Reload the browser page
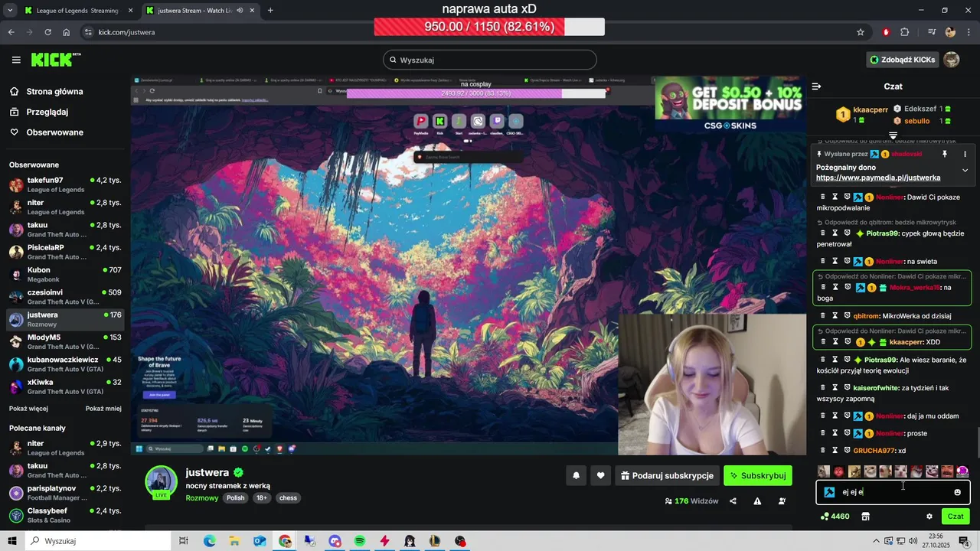The image size is (980, 551). pyautogui.click(x=47, y=32)
